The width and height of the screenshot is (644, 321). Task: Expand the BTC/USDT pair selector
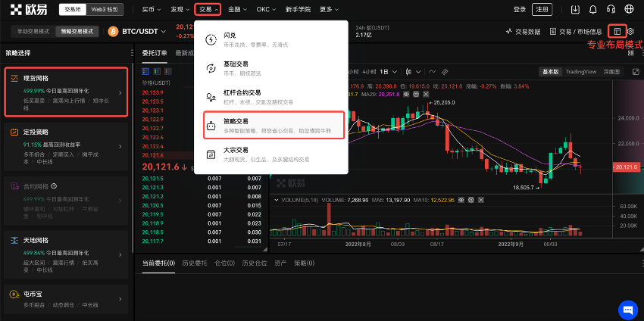pos(143,32)
